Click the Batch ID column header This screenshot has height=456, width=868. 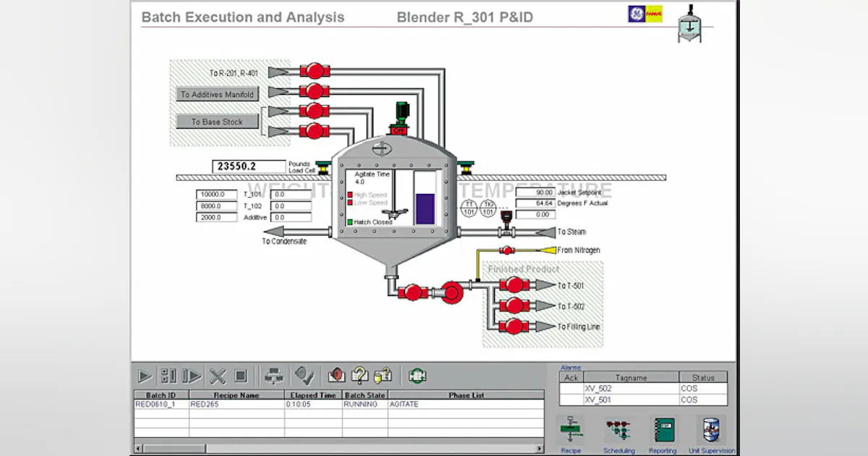(x=161, y=395)
